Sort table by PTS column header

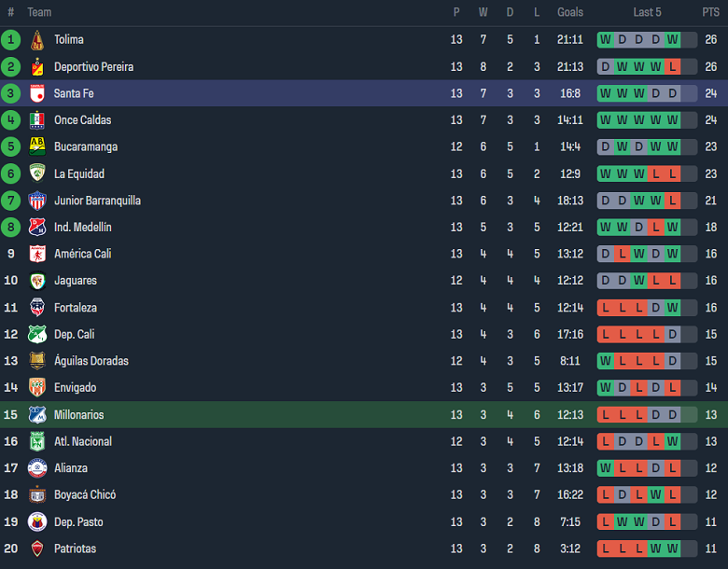coord(710,12)
